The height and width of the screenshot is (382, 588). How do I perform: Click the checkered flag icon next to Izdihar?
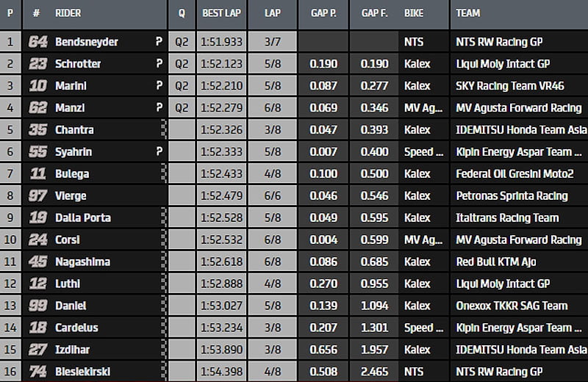[x=163, y=350]
